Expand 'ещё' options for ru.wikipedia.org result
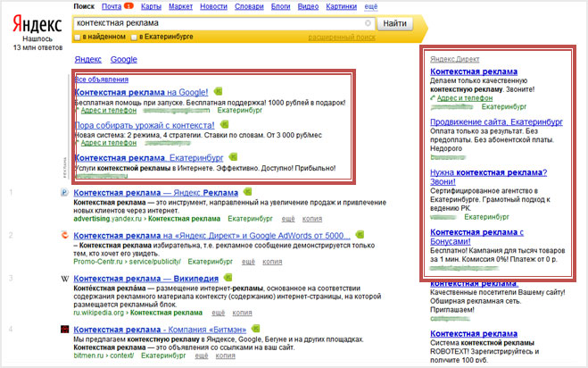The image size is (588, 368). pos(219,313)
